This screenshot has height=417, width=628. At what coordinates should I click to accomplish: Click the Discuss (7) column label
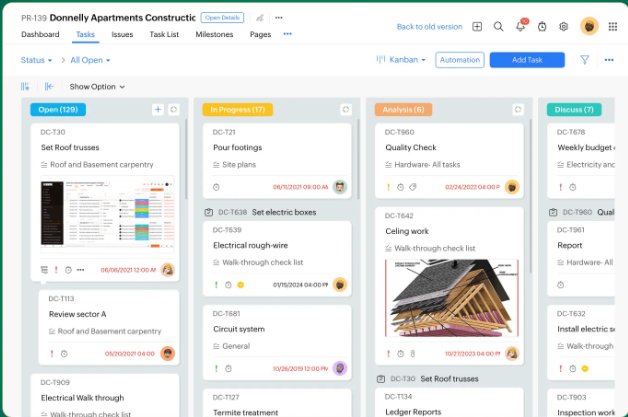point(574,109)
